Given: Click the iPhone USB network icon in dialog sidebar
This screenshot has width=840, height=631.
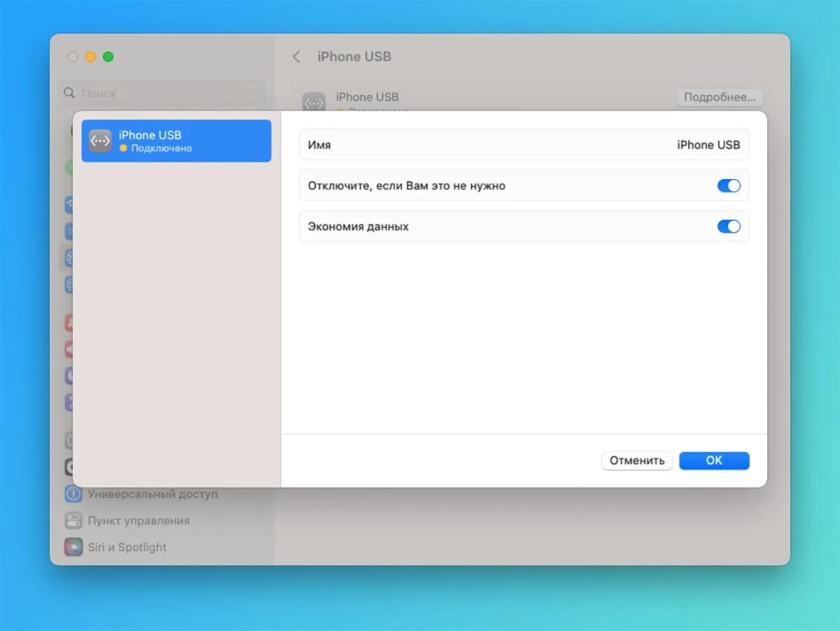Looking at the screenshot, I should (100, 141).
